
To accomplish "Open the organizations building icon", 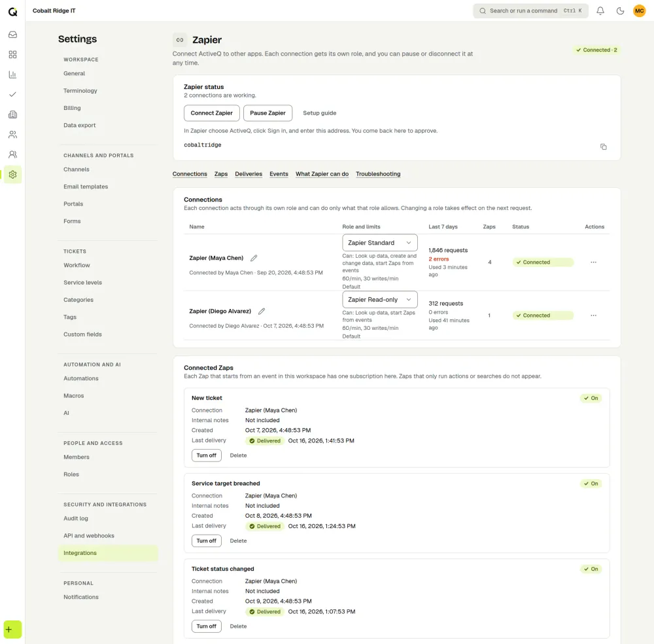I will (12, 115).
